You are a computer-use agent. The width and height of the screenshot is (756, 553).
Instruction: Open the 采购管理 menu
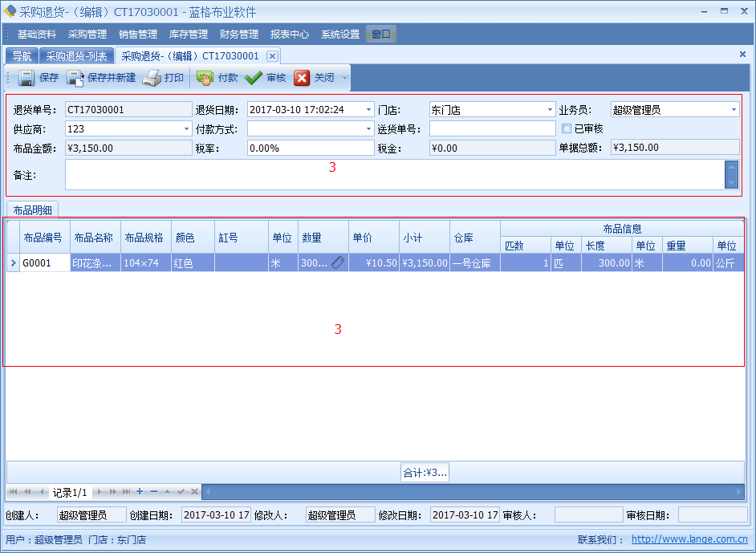click(87, 35)
